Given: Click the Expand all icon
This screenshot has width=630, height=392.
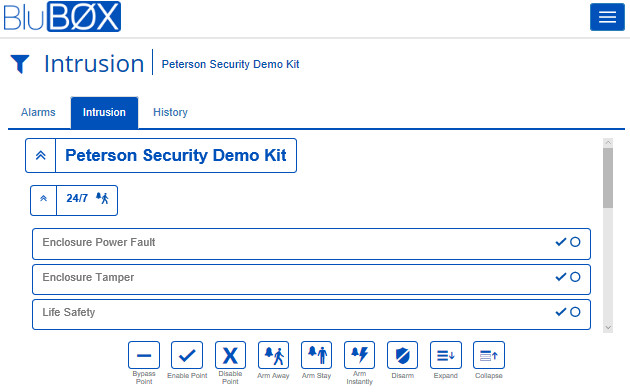Looking at the screenshot, I should point(446,355).
